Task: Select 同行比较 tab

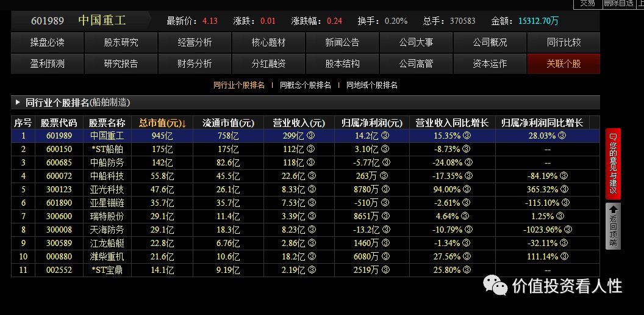Action: tap(563, 42)
